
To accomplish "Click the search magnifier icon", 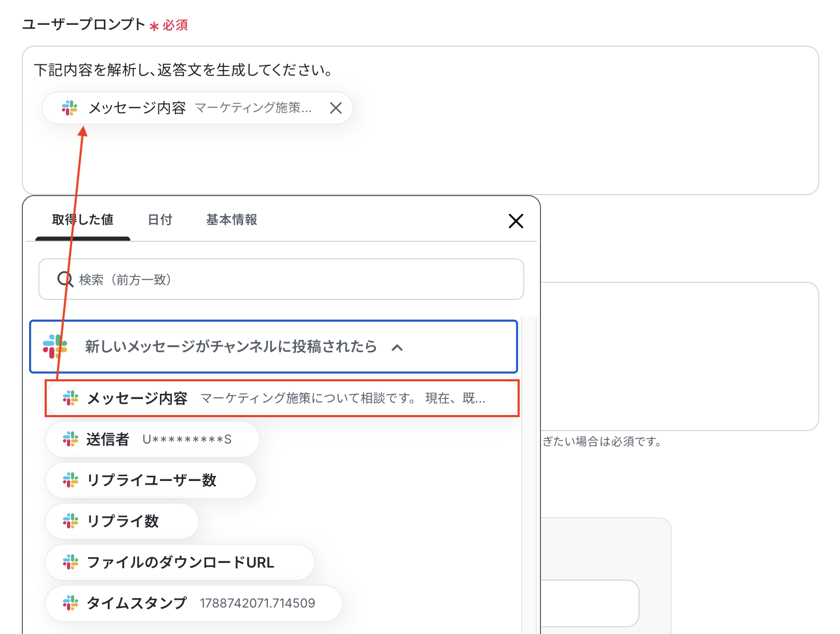I will click(x=65, y=279).
